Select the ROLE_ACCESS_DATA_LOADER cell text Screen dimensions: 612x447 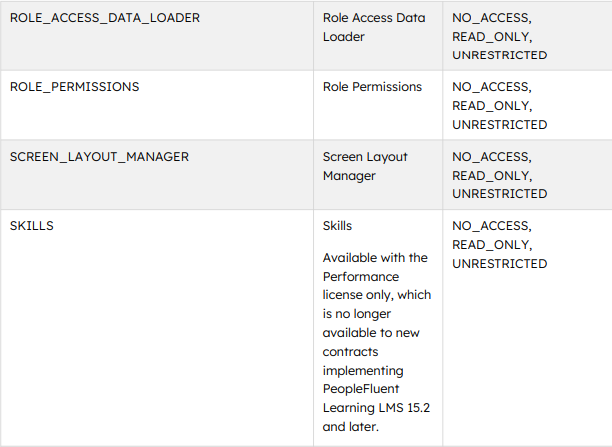105,18
